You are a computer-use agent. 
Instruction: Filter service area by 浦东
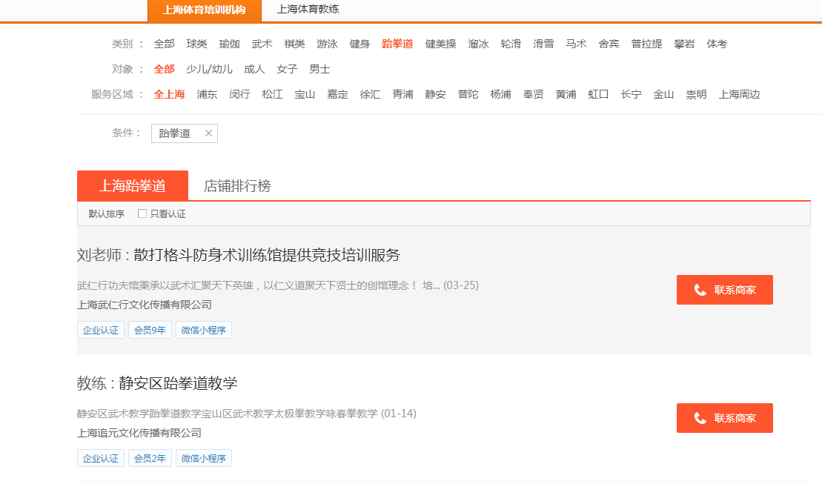point(207,94)
